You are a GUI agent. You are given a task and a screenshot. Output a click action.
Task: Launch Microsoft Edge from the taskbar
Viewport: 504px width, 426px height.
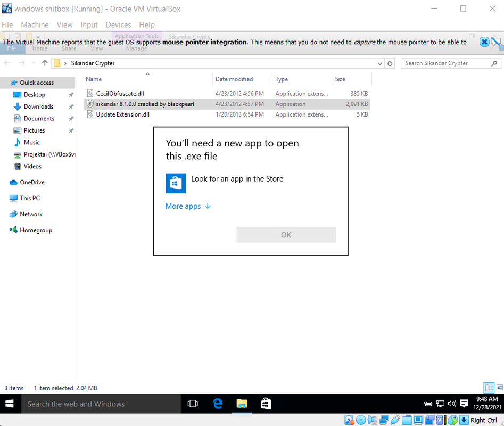218,404
